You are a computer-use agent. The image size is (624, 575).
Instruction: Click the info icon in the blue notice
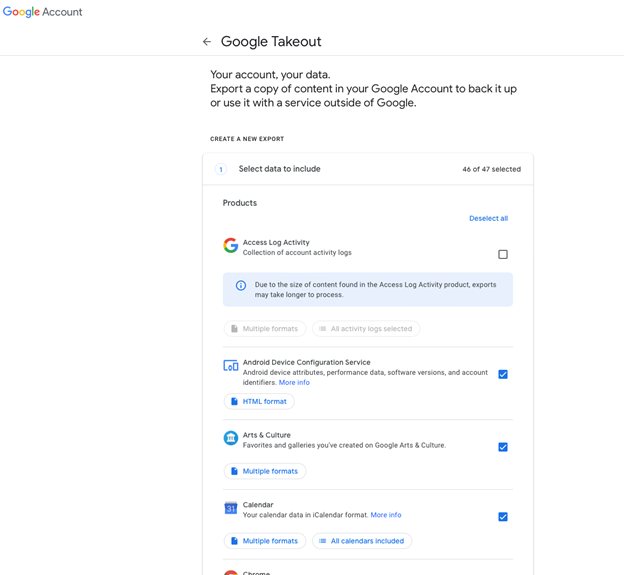click(x=241, y=286)
